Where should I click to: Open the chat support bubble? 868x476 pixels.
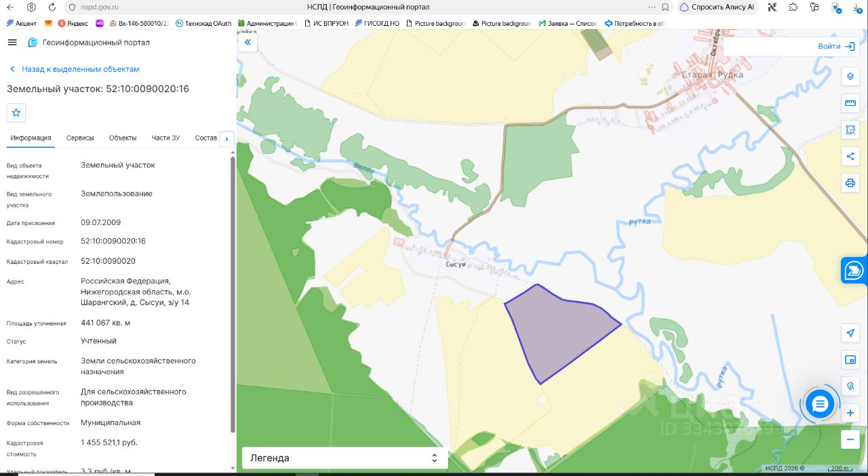coord(820,405)
